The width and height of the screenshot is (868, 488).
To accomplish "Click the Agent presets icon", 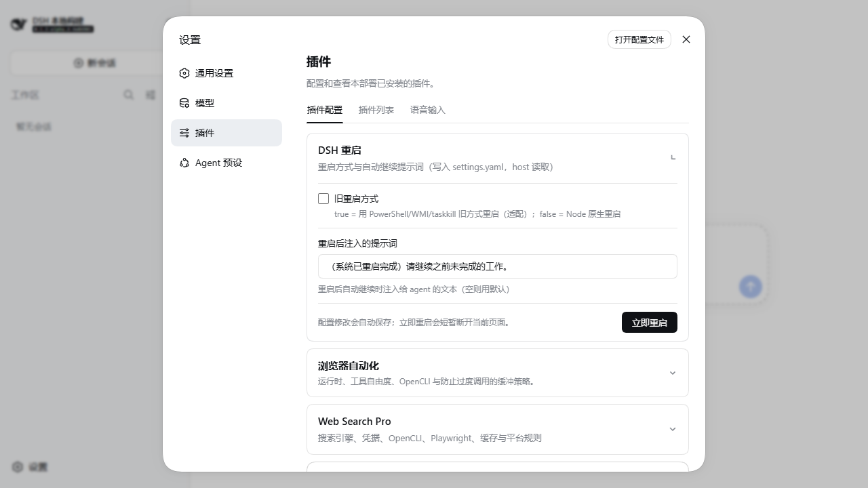I will click(184, 163).
